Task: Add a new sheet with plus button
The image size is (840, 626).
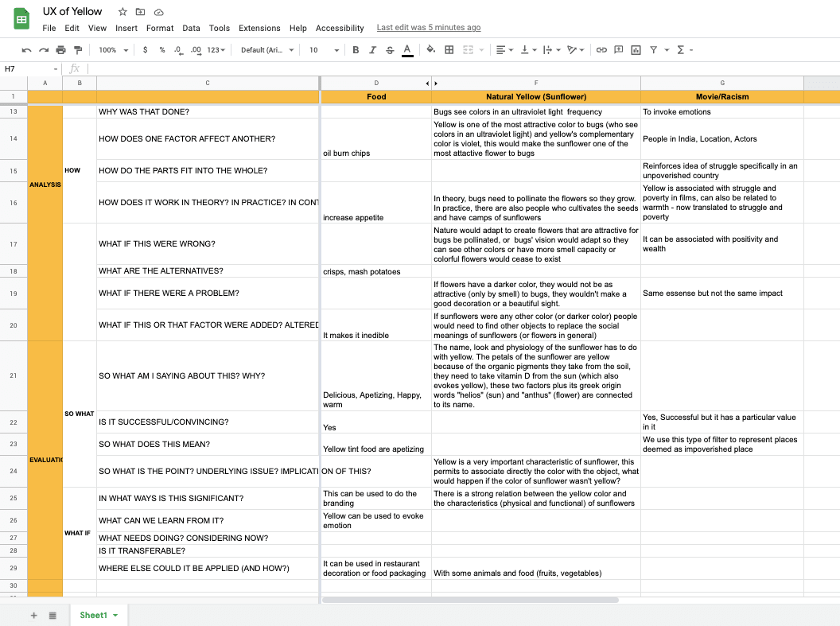Action: point(33,616)
